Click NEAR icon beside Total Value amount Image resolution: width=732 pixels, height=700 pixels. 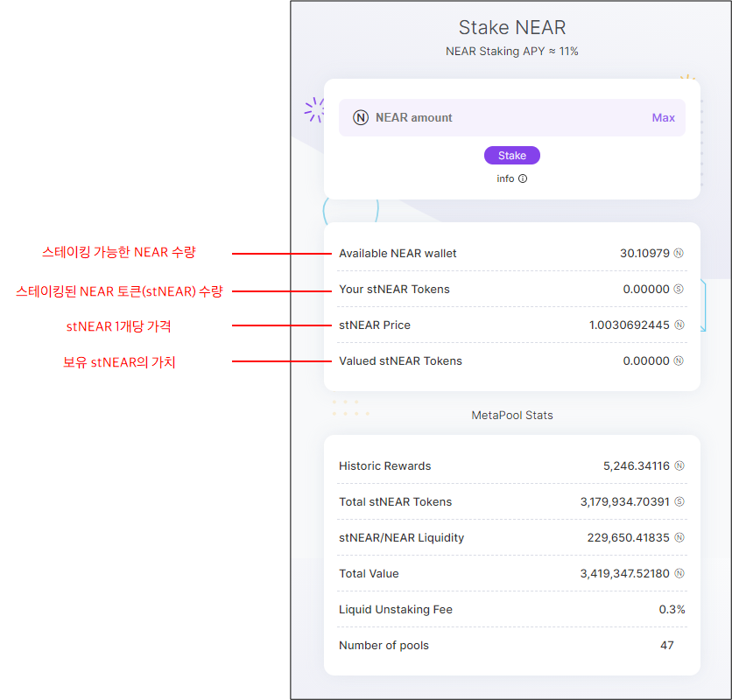(x=679, y=573)
